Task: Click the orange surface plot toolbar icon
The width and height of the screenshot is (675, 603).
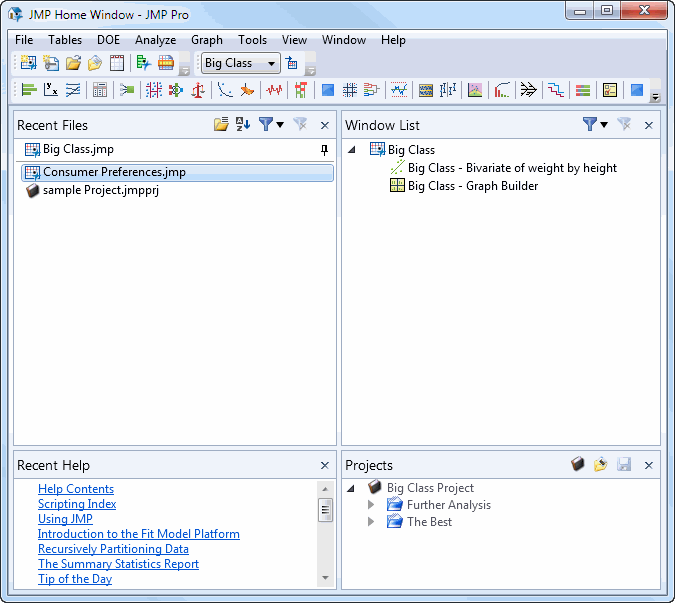Action: click(247, 90)
